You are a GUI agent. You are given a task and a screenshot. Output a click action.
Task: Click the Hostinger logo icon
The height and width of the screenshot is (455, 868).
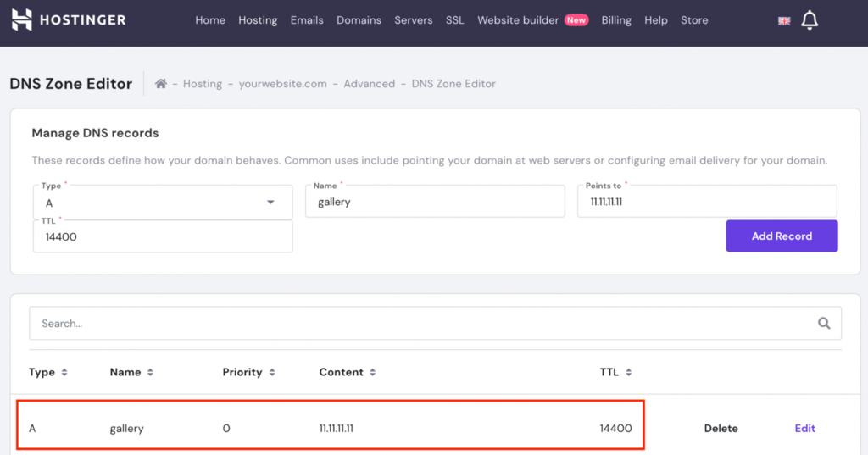pos(21,20)
